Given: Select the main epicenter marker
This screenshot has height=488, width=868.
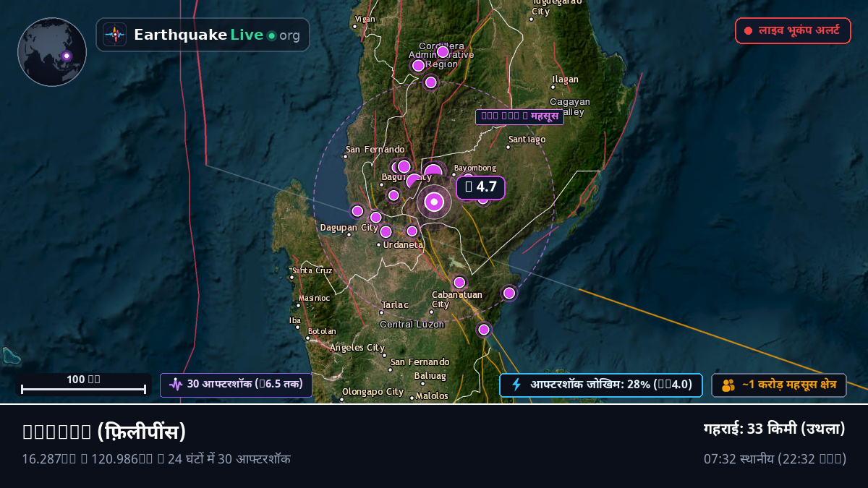Looking at the screenshot, I should tap(434, 202).
